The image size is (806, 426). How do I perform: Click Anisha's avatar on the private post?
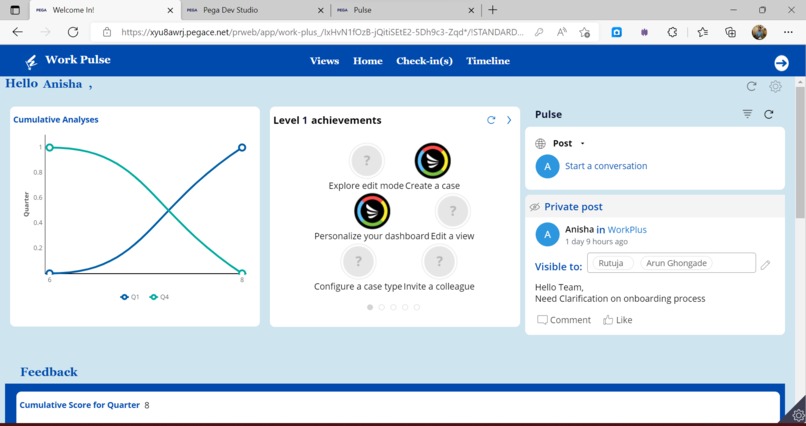(547, 235)
